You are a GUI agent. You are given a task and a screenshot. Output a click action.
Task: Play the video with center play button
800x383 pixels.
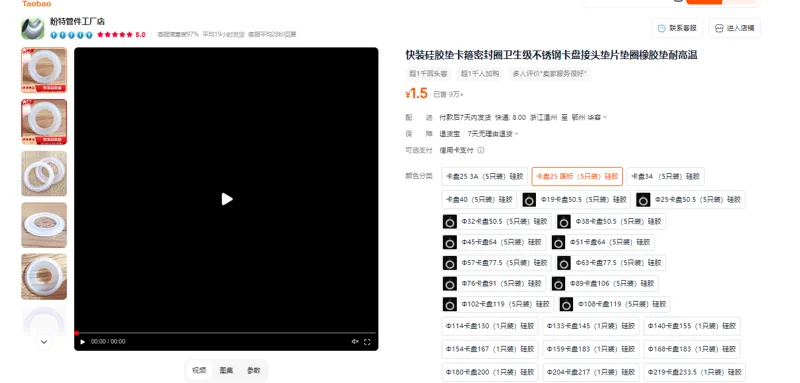tap(227, 199)
